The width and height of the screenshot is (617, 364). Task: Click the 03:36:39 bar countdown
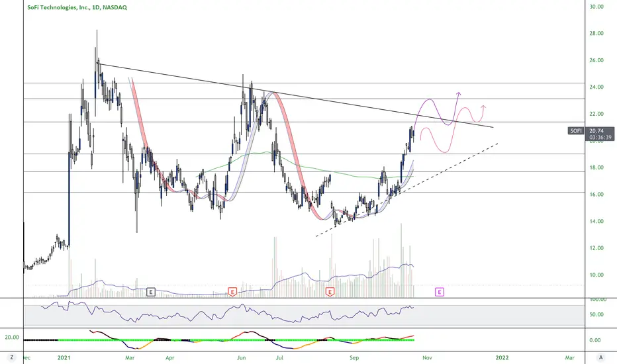pyautogui.click(x=600, y=138)
